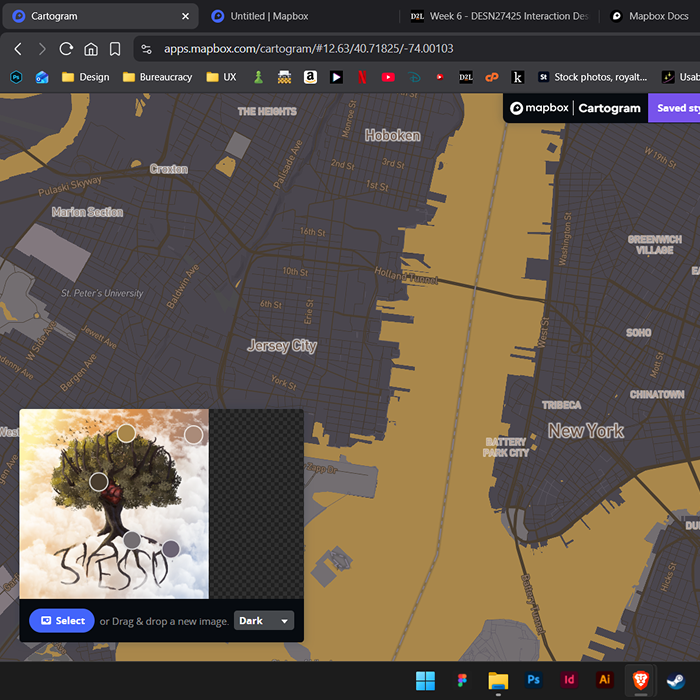Click the browser home icon
The width and height of the screenshot is (700, 700).
91,48
